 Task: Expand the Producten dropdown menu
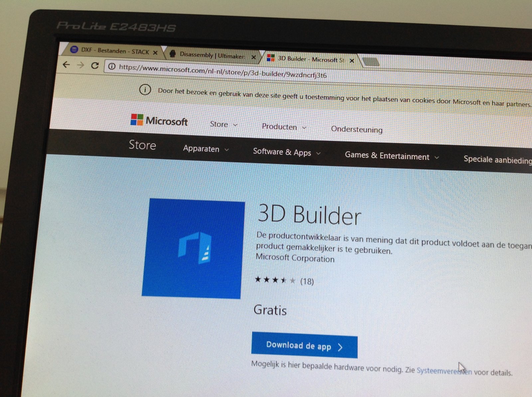tap(284, 127)
